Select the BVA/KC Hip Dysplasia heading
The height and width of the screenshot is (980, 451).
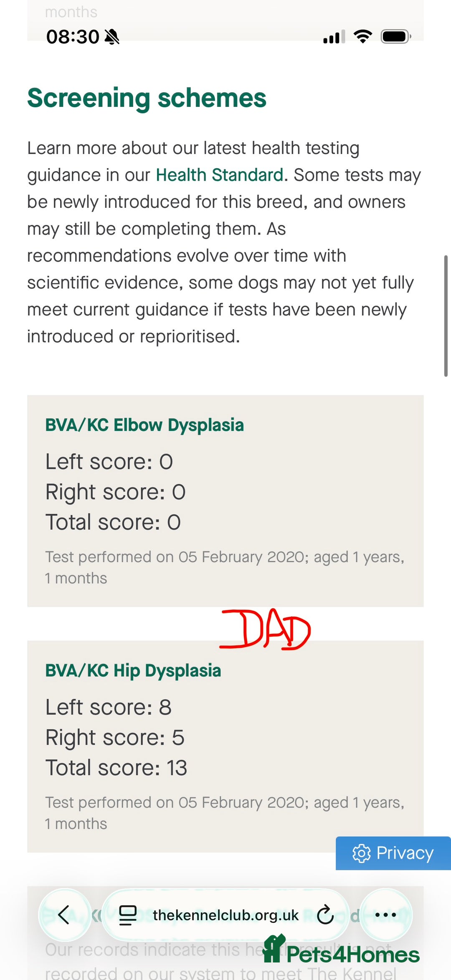133,670
